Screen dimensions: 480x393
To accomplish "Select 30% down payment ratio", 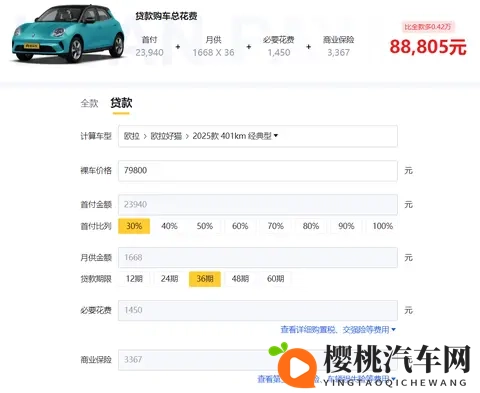I will 134,226.
